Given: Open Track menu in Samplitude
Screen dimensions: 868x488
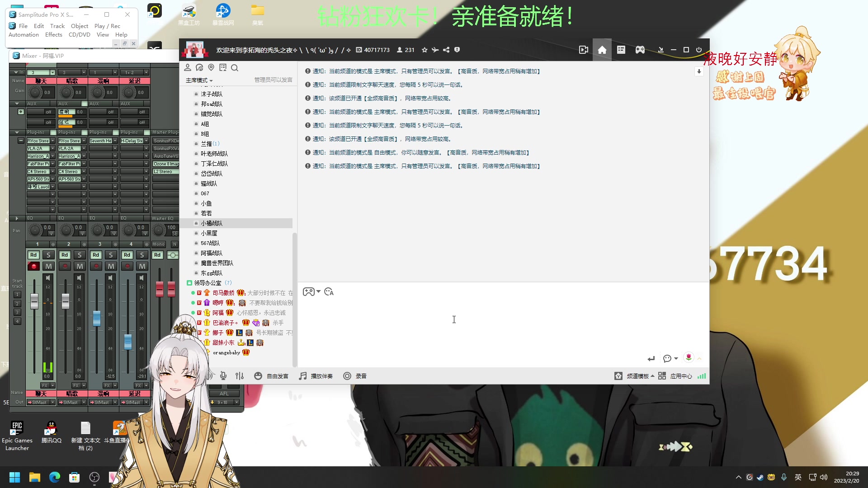Looking at the screenshot, I should (x=57, y=26).
